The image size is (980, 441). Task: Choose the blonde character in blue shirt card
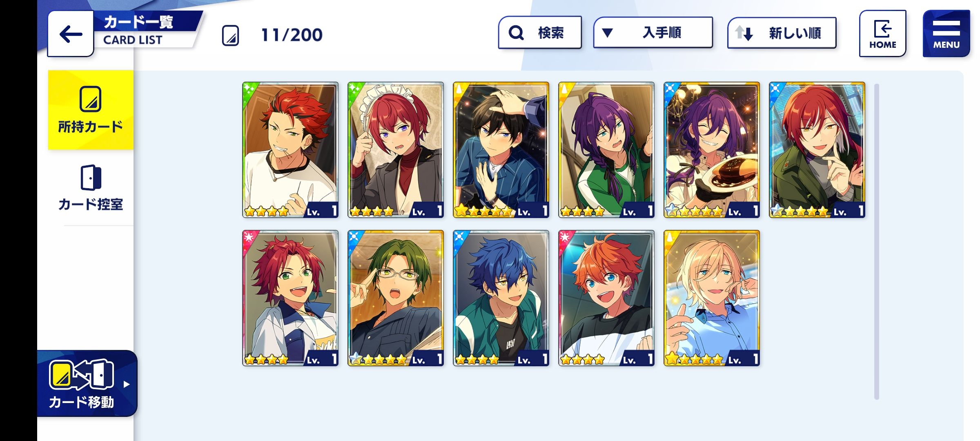pyautogui.click(x=712, y=298)
